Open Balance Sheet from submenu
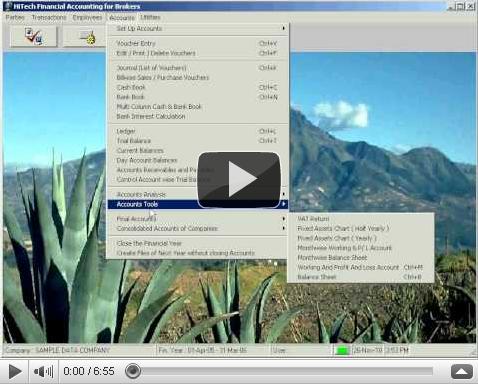 [361, 277]
